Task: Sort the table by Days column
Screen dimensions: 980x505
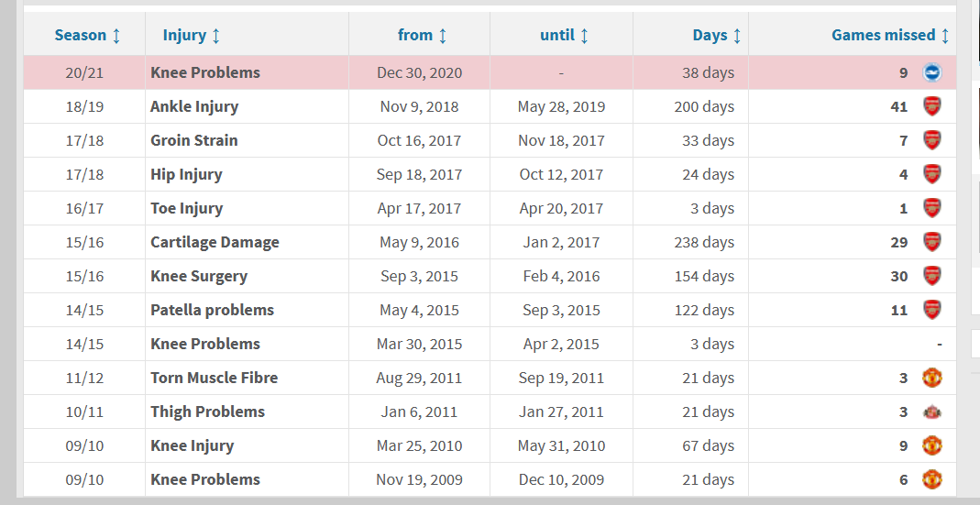Action: [716, 35]
